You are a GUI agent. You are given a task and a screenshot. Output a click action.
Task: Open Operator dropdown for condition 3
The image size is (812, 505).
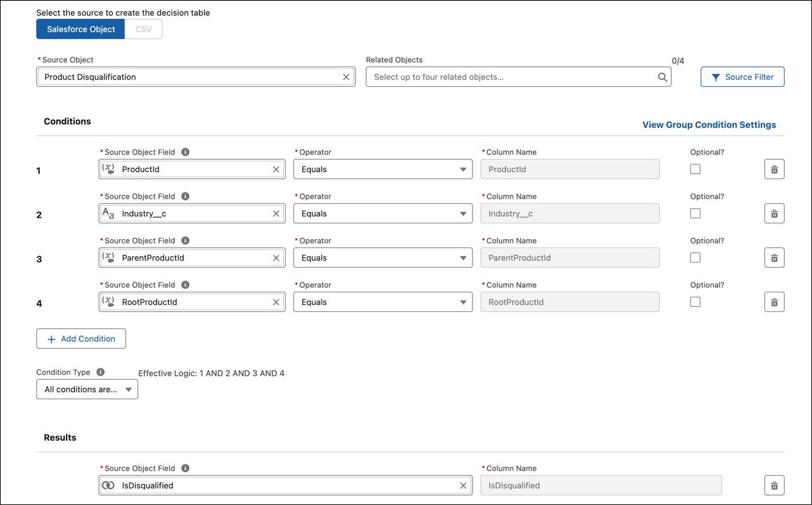383,258
